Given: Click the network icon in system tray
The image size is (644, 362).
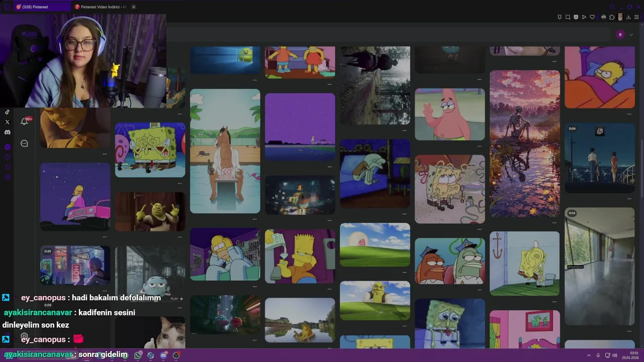Looking at the screenshot, I should (607, 355).
